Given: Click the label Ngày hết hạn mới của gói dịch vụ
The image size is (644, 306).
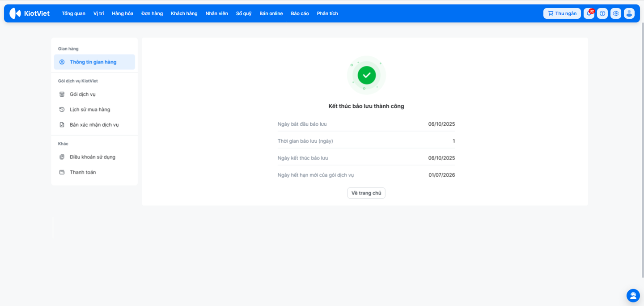Looking at the screenshot, I should (x=316, y=175).
